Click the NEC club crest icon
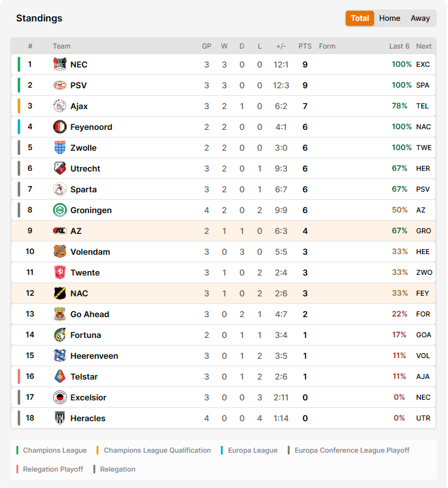This screenshot has height=488, width=448. (59, 64)
